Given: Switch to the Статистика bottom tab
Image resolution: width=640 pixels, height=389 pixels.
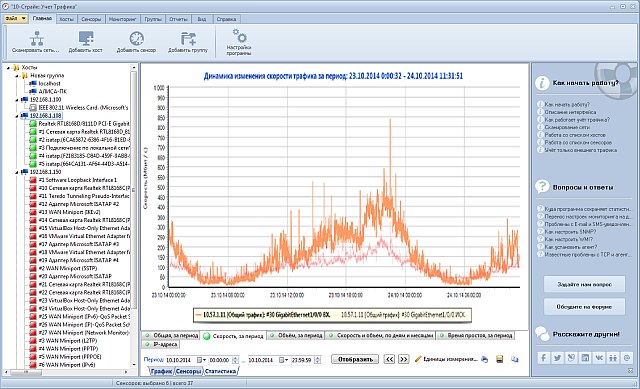Looking at the screenshot, I should [x=220, y=371].
